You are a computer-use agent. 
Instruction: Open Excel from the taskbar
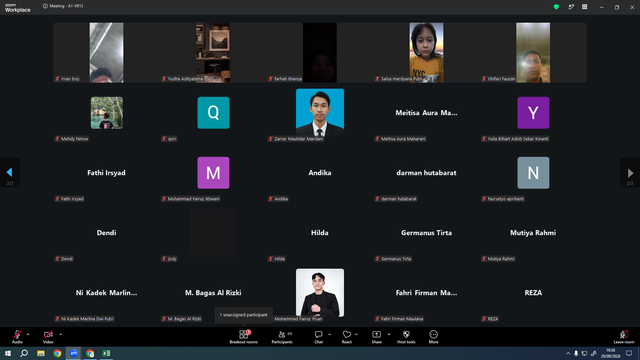pos(107,353)
